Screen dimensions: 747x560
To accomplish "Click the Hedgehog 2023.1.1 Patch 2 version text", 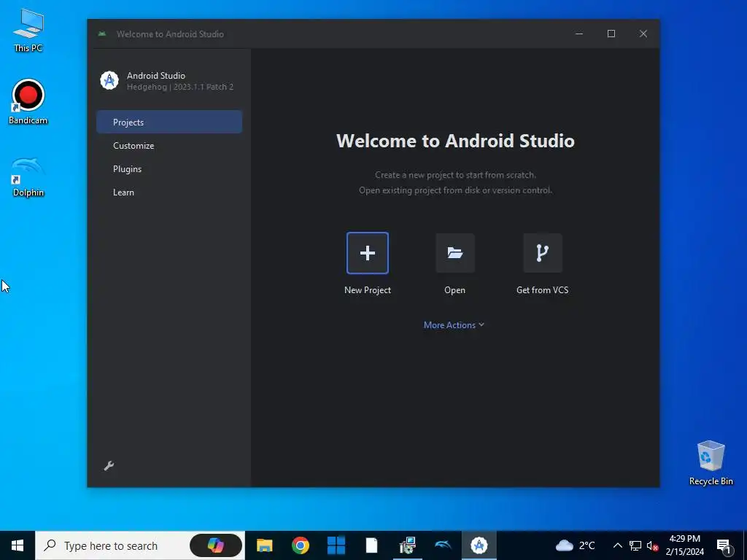I will (180, 87).
